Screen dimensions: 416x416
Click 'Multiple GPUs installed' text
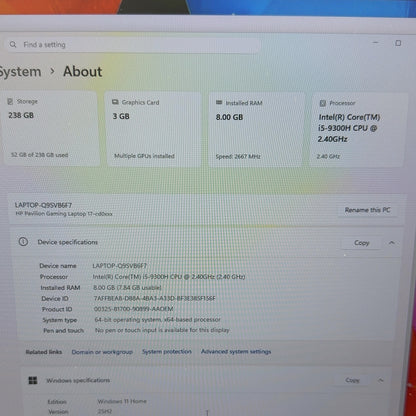(x=144, y=156)
